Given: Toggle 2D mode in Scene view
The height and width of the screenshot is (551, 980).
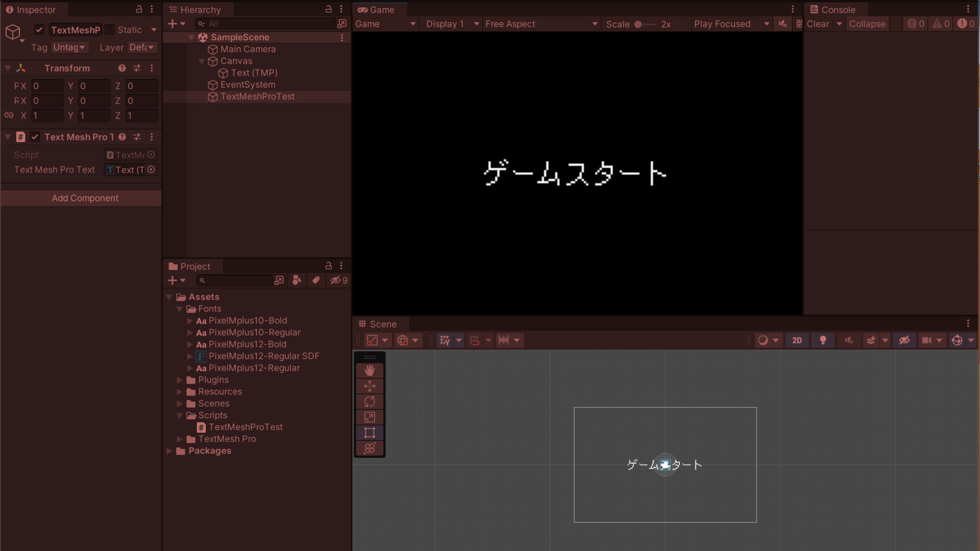Looking at the screenshot, I should point(797,340).
